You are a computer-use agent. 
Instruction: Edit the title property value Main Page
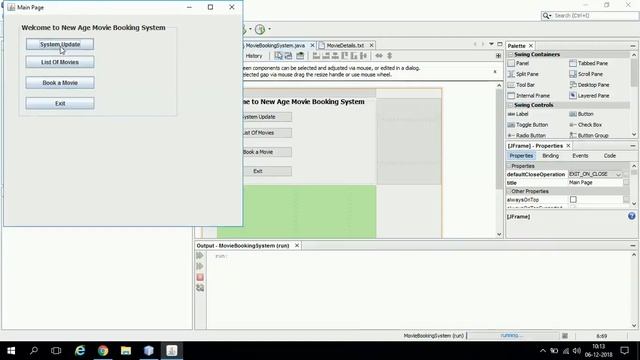[595, 182]
